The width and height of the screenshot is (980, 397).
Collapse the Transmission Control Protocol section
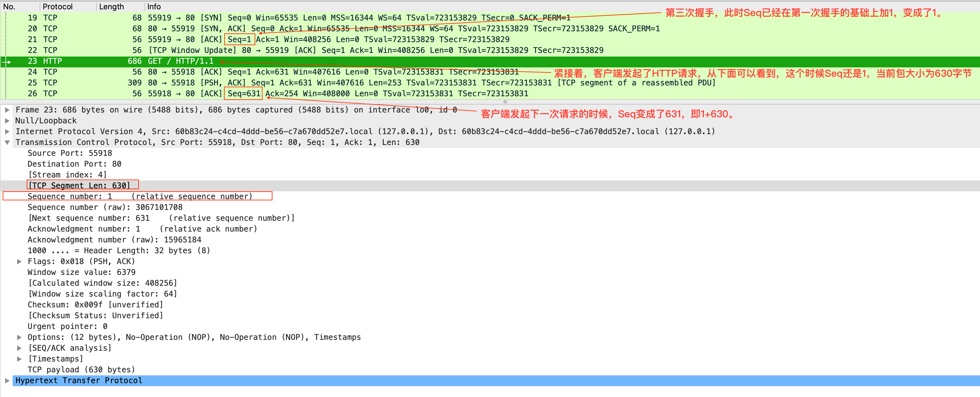point(7,142)
